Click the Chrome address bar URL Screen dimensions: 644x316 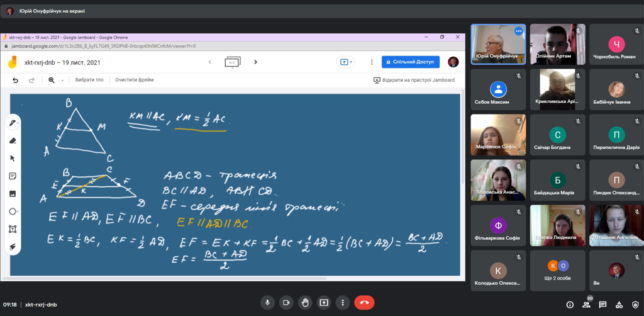(104, 46)
